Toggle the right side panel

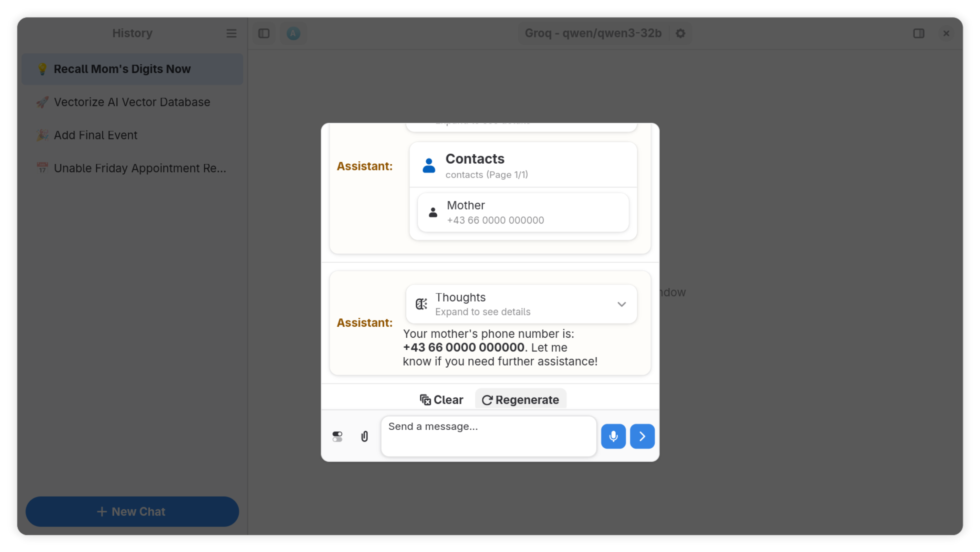tap(919, 33)
